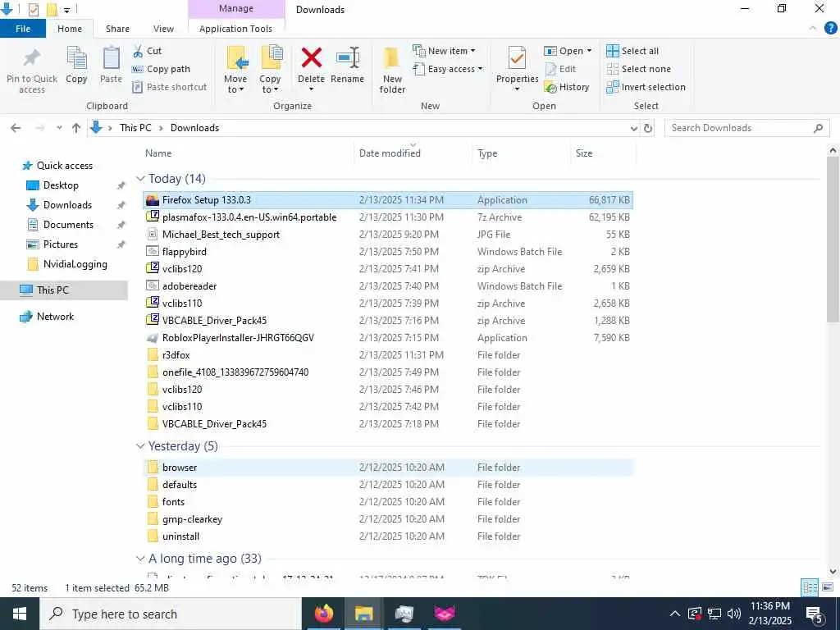Click the Edit command in Open group
The height and width of the screenshot is (630, 840).
(560, 69)
